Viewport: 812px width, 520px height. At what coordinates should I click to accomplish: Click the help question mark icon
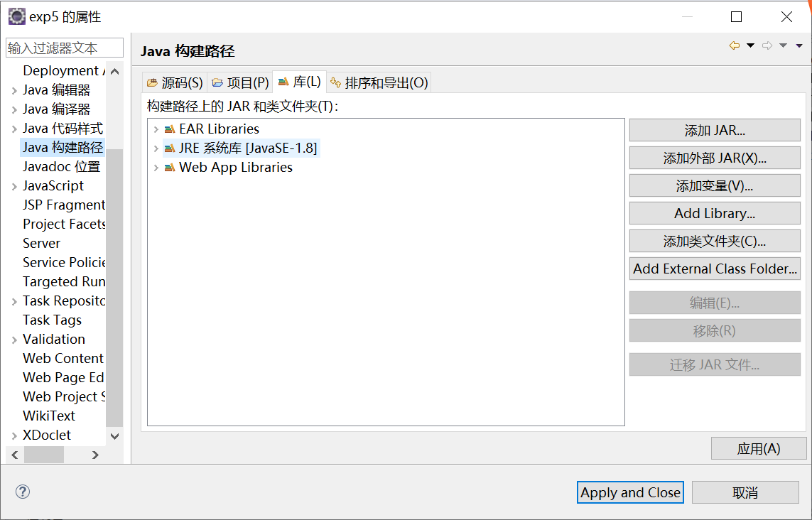click(23, 492)
